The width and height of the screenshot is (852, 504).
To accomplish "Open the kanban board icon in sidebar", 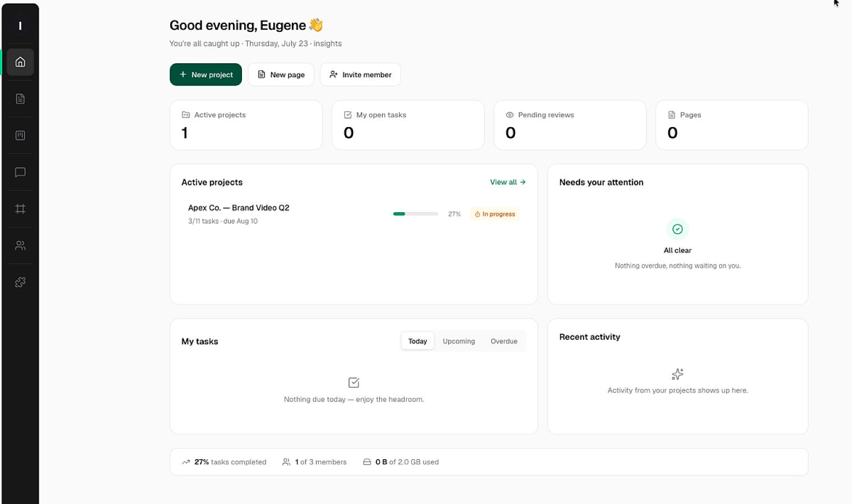I will 20,136.
